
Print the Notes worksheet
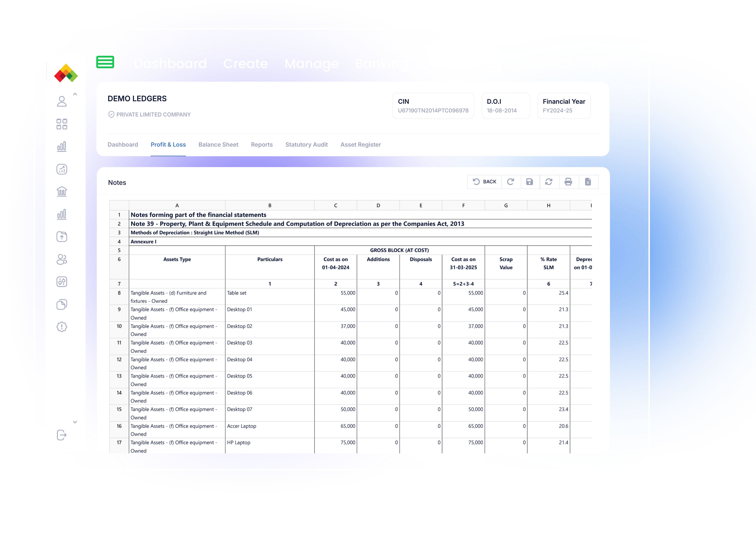pos(569,182)
